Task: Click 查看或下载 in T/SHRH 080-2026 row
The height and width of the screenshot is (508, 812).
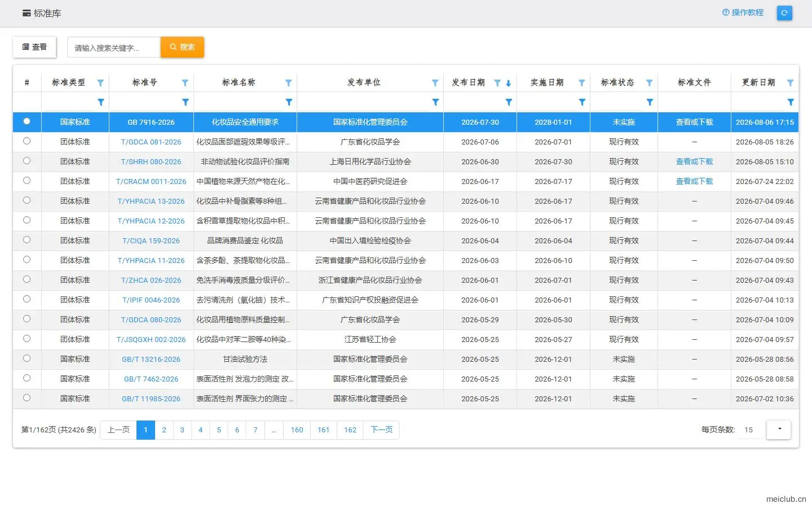Action: tap(694, 162)
